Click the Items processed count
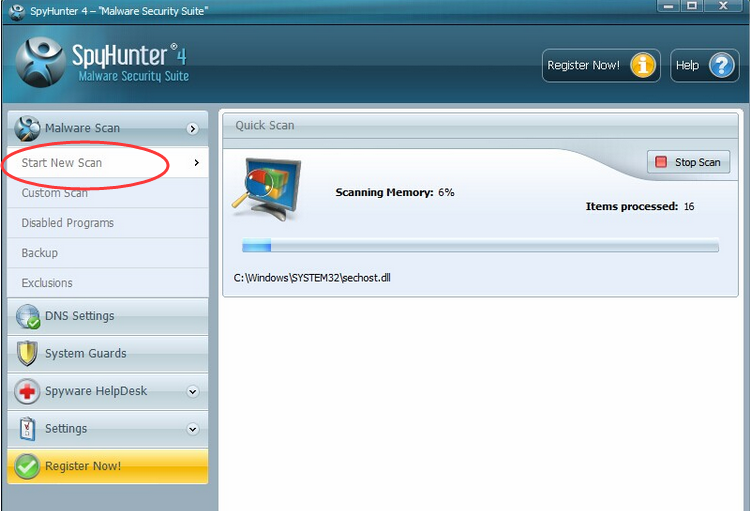The image size is (750, 511). point(640,207)
